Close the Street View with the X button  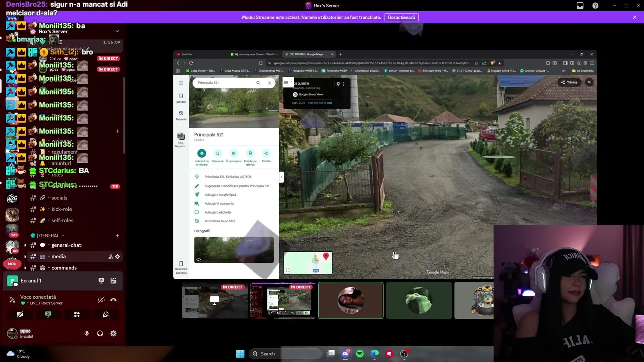click(589, 82)
